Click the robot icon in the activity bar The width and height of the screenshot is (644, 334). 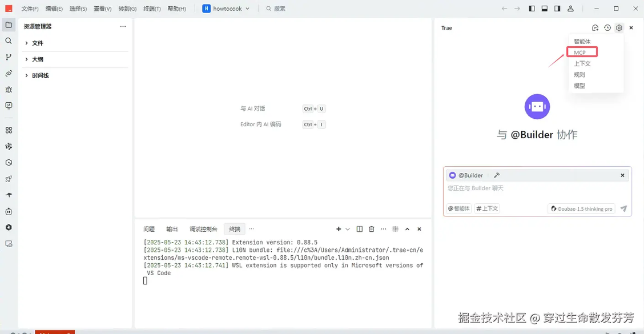pos(9,212)
